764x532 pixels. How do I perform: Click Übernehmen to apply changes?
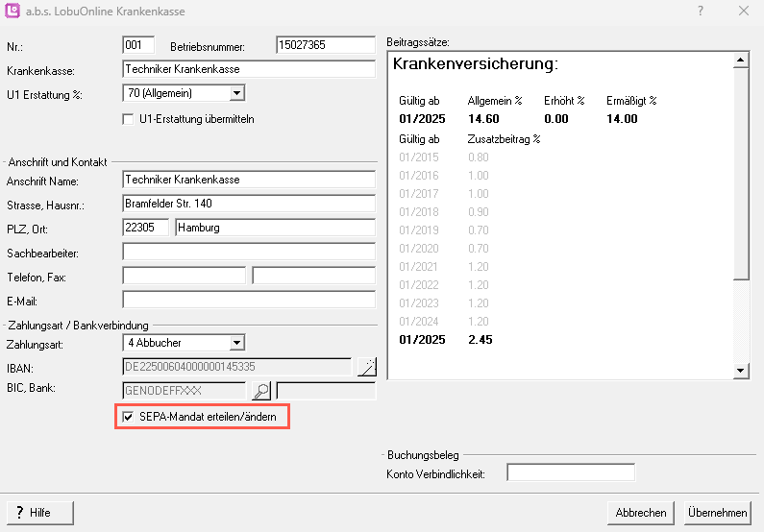click(717, 513)
